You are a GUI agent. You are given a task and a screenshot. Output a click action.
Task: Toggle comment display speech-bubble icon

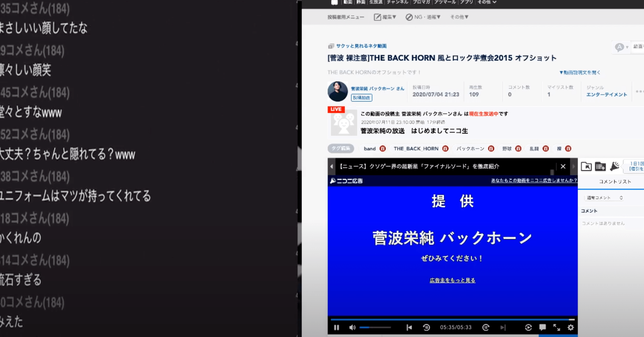[543, 328]
